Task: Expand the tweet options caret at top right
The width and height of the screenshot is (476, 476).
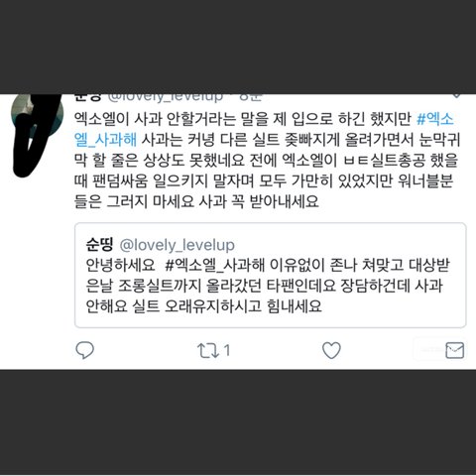Action: pyautogui.click(x=456, y=96)
